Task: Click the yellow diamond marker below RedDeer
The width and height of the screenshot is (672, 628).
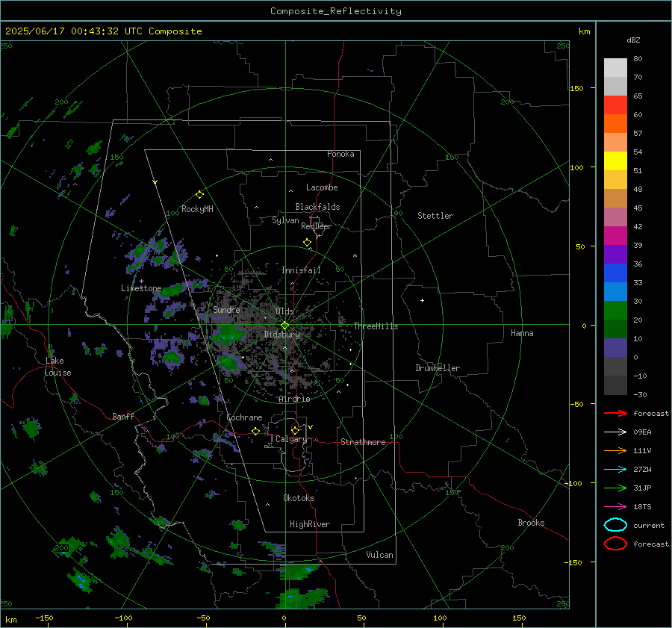Action: (307, 243)
